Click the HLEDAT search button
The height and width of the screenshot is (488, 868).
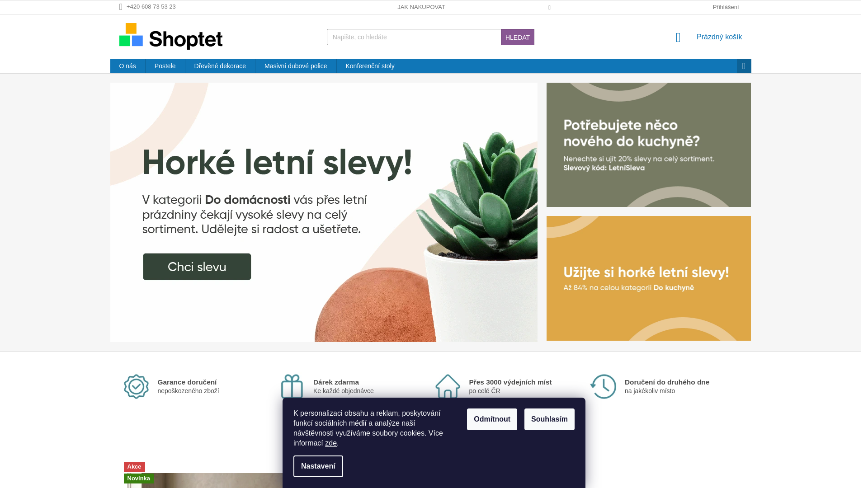pos(518,37)
